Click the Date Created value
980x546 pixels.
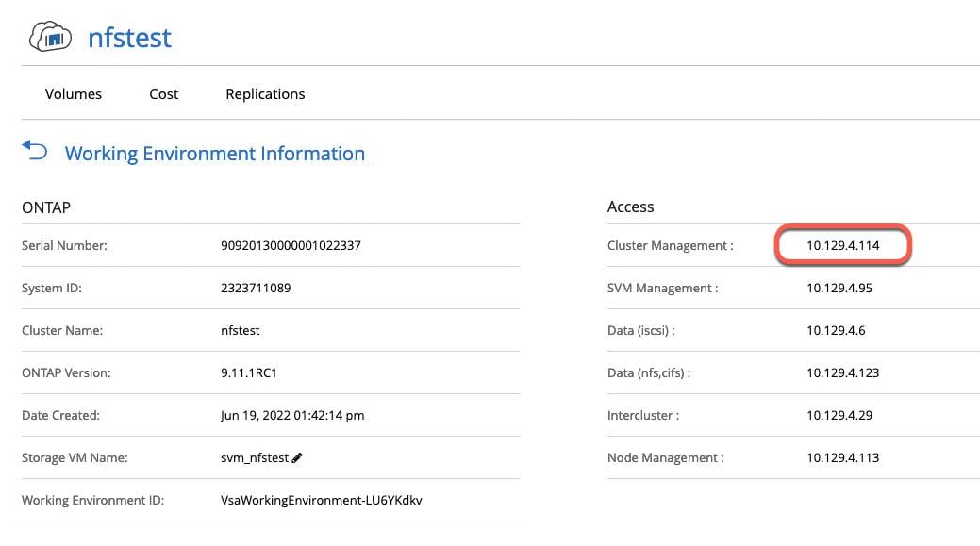291,416
